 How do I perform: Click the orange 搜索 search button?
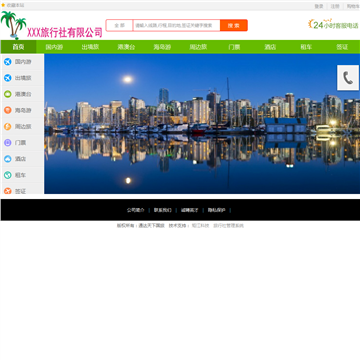[x=234, y=25]
